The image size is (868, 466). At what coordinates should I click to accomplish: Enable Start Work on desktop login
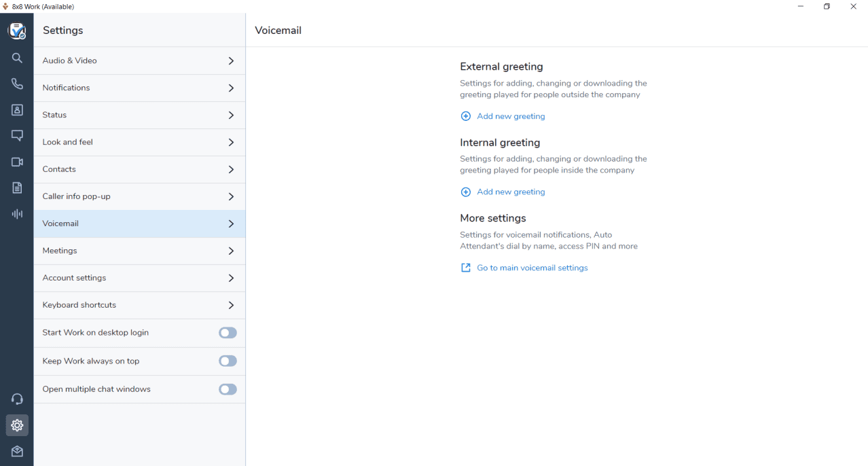[x=228, y=333]
